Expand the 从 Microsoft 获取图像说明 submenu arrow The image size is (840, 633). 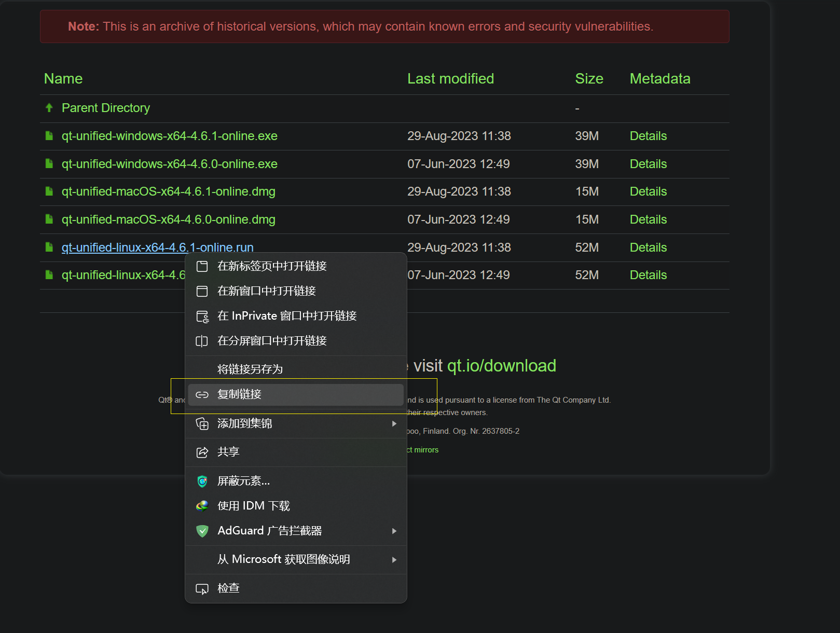(x=394, y=560)
